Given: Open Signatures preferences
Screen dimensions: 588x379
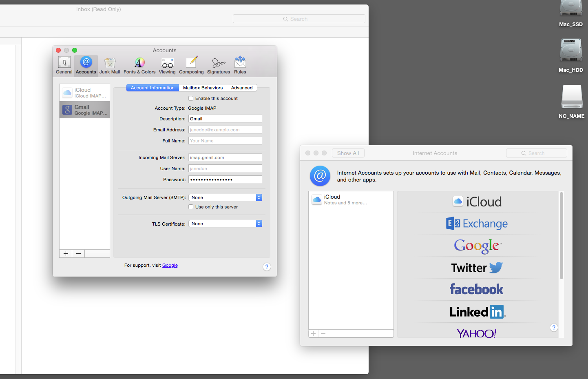Looking at the screenshot, I should (x=219, y=65).
